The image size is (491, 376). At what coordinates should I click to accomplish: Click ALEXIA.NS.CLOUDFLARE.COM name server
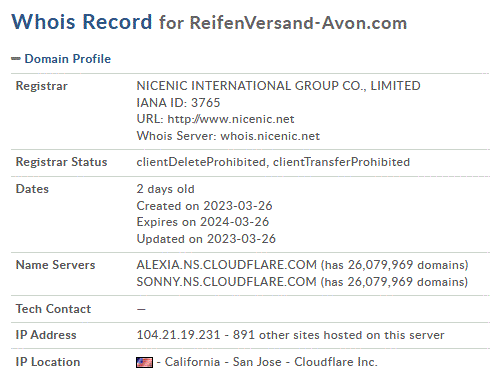(226, 265)
